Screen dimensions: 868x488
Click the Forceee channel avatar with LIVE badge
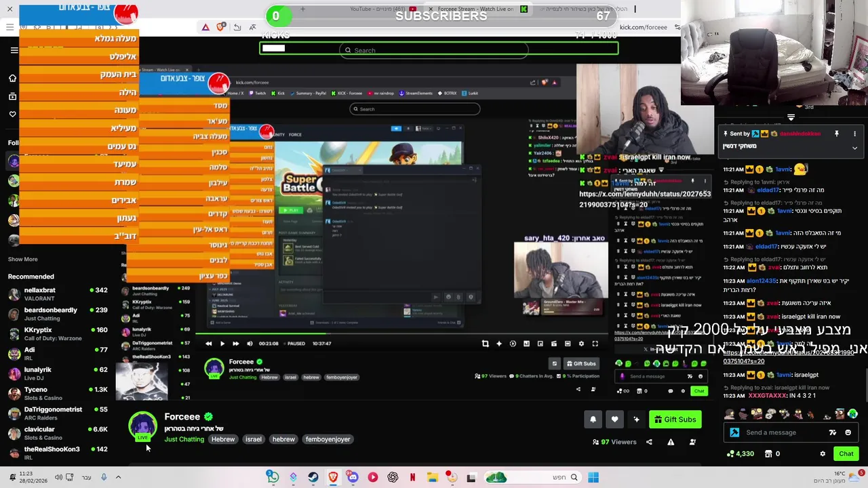[142, 426]
